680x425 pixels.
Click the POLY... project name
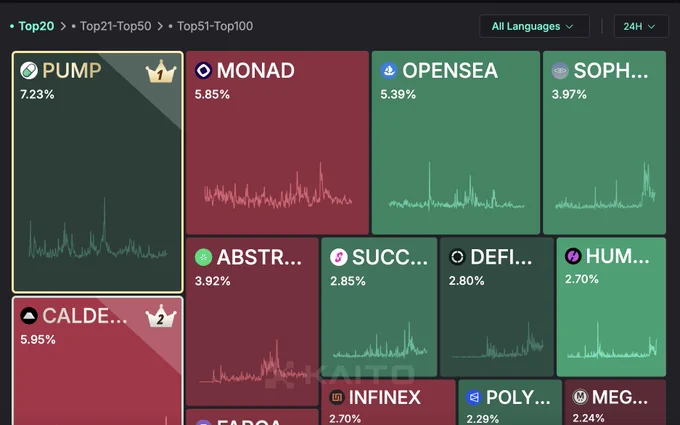click(518, 397)
